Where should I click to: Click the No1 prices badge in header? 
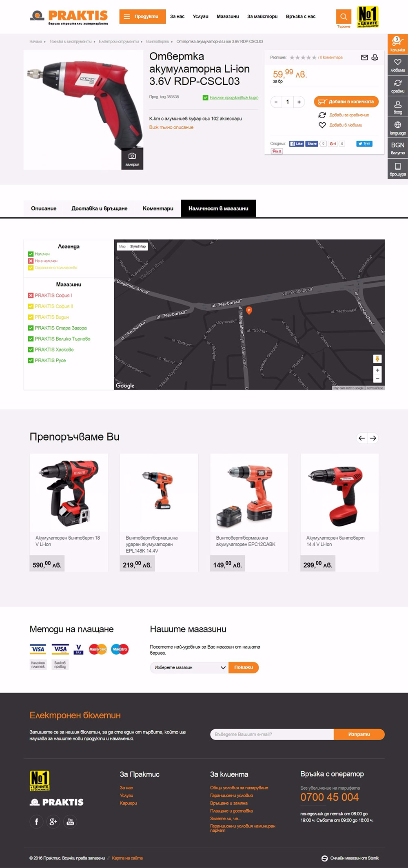368,17
